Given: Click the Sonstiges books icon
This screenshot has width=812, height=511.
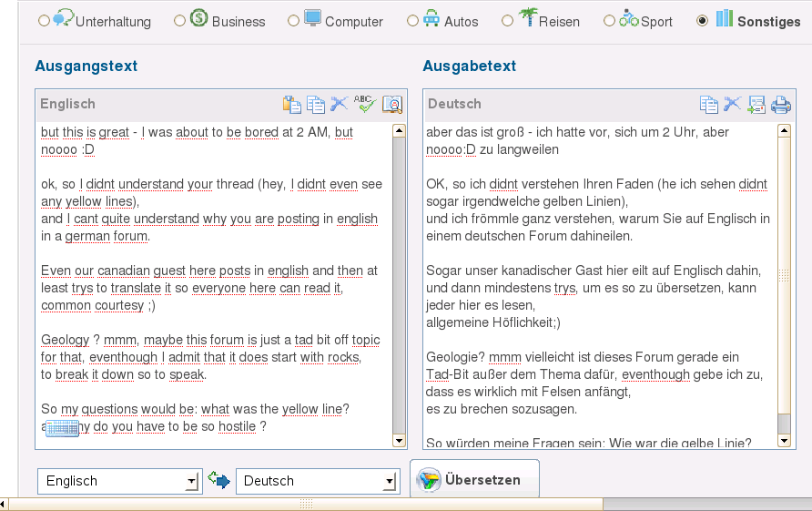Looking at the screenshot, I should [x=725, y=18].
